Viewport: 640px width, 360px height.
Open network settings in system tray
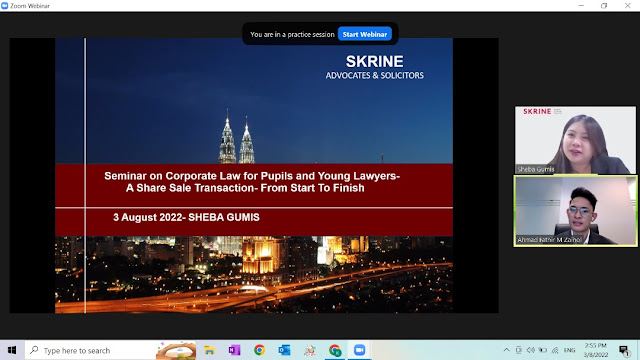555,350
